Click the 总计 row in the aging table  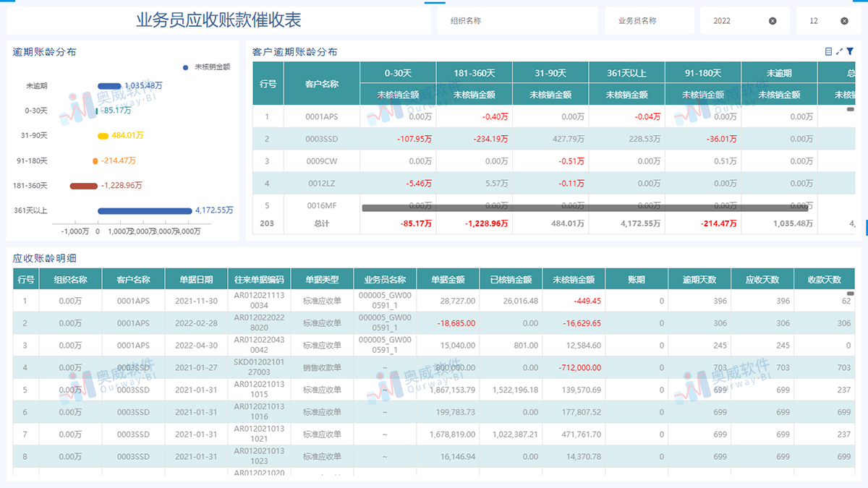click(321, 224)
